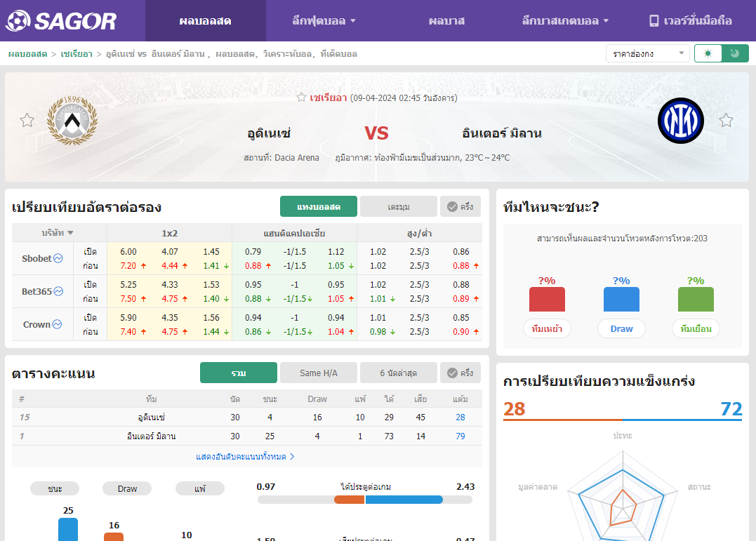Click the Crown company name
The height and width of the screenshot is (541, 756).
tap(37, 324)
